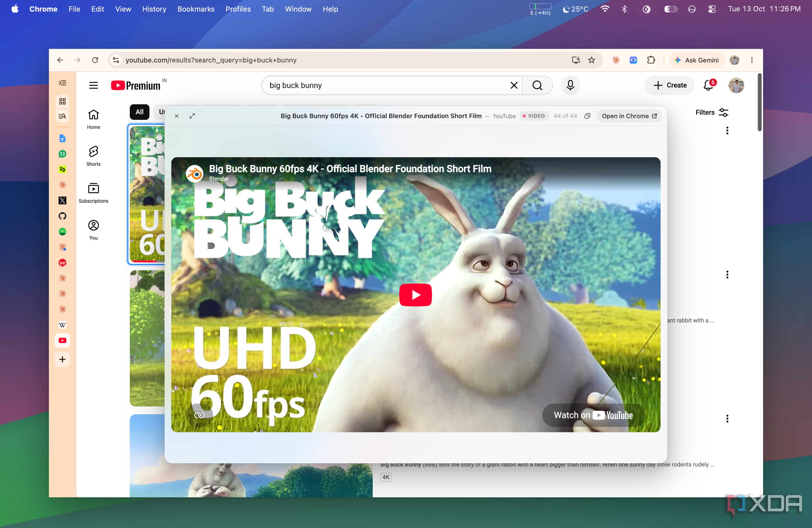This screenshot has width=812, height=528.
Task: Open search Filters
Action: click(x=712, y=112)
